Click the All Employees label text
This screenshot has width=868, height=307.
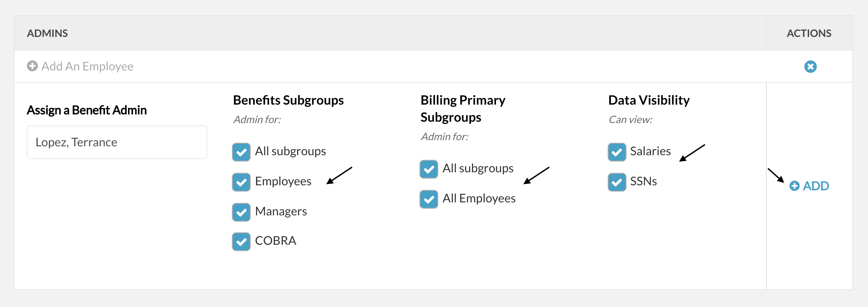[478, 199]
